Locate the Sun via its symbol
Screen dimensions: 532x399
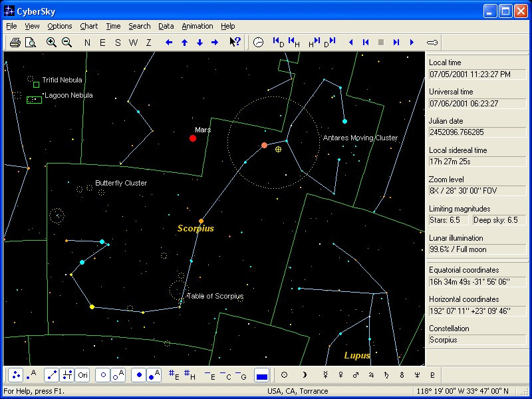pos(285,375)
